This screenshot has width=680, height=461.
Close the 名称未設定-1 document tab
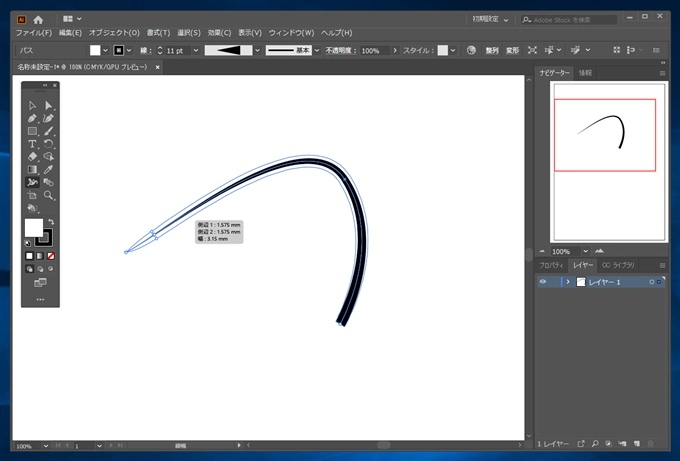(157, 67)
